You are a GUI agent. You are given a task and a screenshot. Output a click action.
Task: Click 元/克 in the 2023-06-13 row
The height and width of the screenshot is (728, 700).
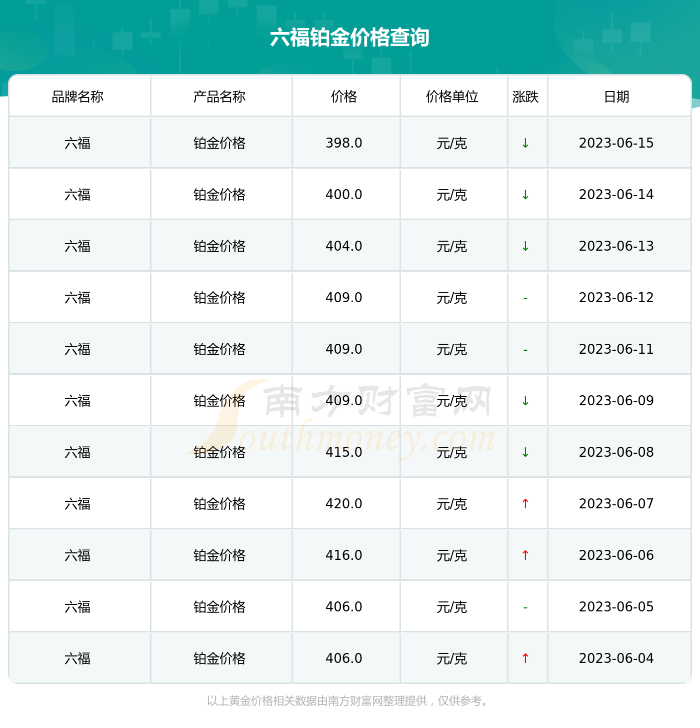pyautogui.click(x=452, y=247)
